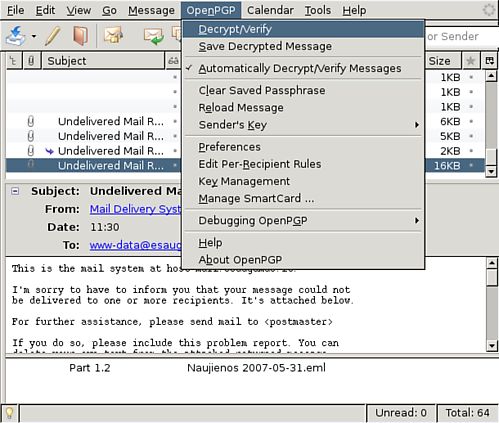The height and width of the screenshot is (423, 499).
Task: Open the Help menu in menu bar
Action: pos(354,10)
